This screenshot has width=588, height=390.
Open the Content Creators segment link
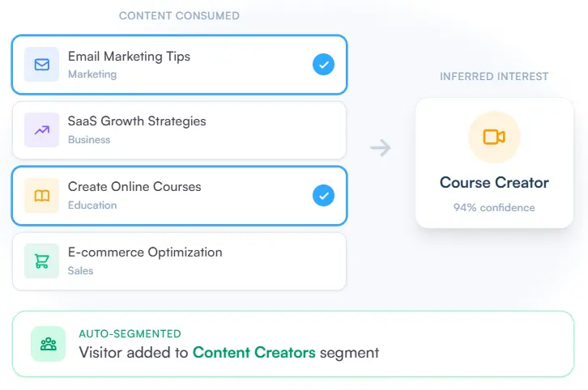254,353
